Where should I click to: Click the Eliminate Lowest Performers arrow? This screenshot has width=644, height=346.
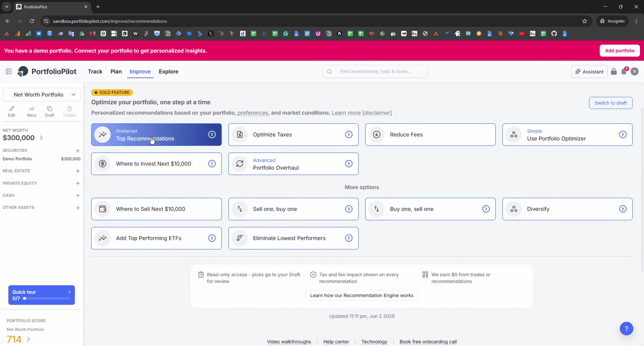click(349, 238)
